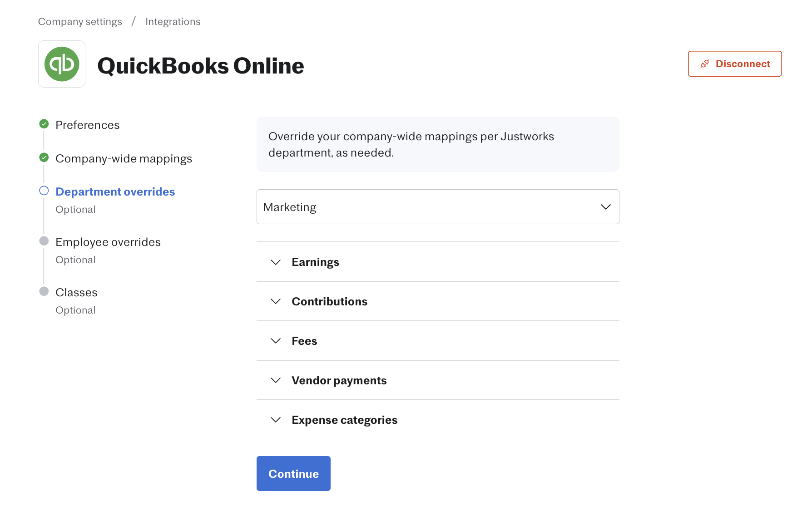The height and width of the screenshot is (520, 812).
Task: Open the Employee overrides step
Action: (x=108, y=242)
